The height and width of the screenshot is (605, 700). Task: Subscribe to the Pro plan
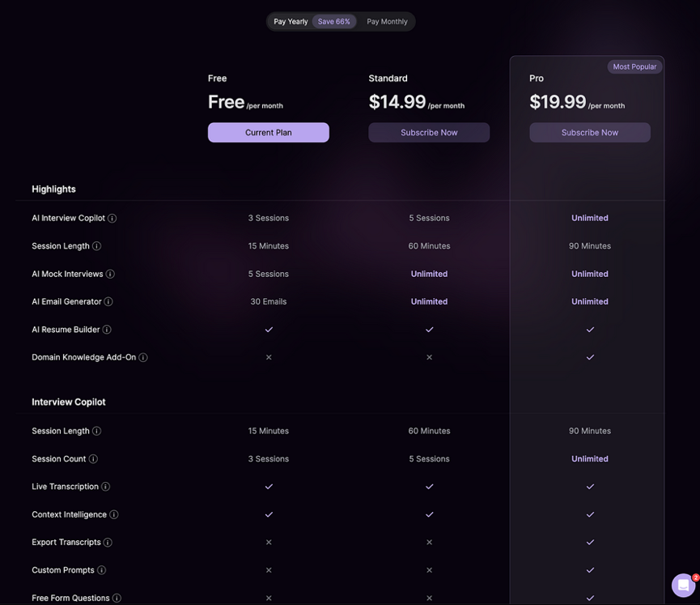[x=590, y=133]
